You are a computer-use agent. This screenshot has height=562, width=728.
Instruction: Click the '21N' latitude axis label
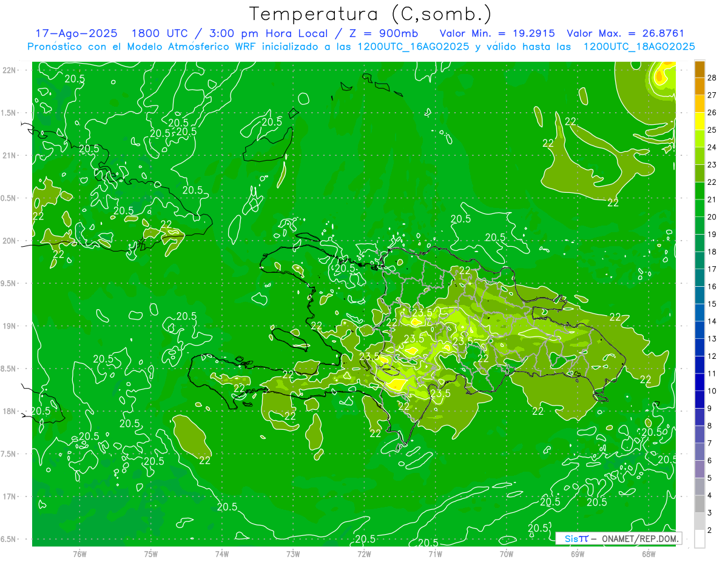(9, 155)
